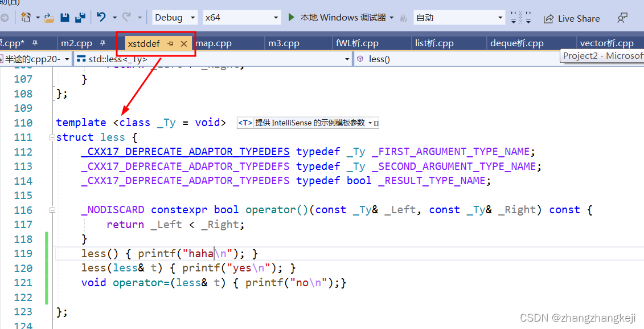Click the greyed-out Redo arrow icon

[x=126, y=17]
